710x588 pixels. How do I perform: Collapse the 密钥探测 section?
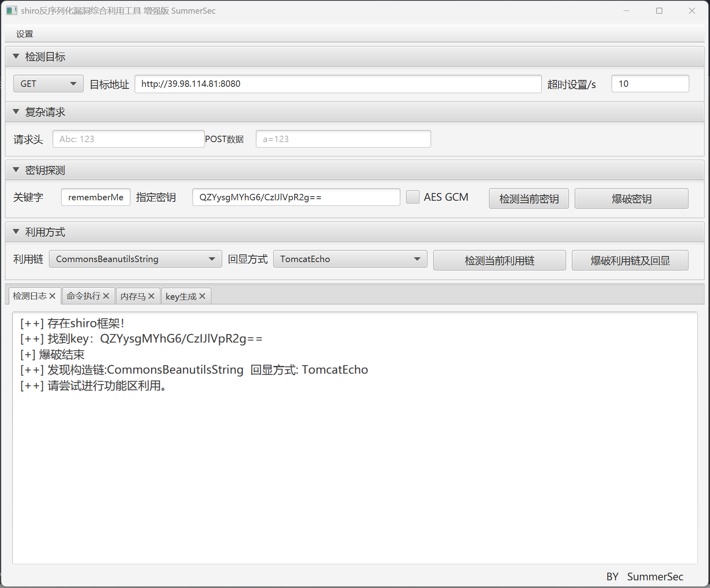[x=16, y=170]
